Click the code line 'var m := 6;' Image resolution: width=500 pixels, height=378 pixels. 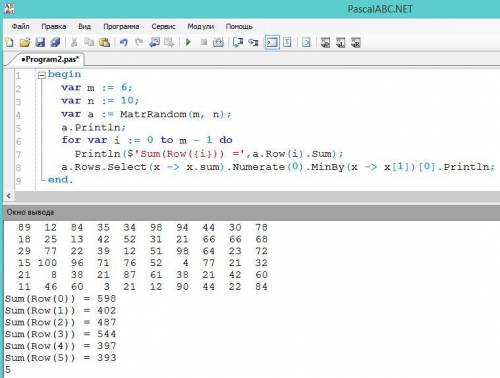(x=97, y=87)
